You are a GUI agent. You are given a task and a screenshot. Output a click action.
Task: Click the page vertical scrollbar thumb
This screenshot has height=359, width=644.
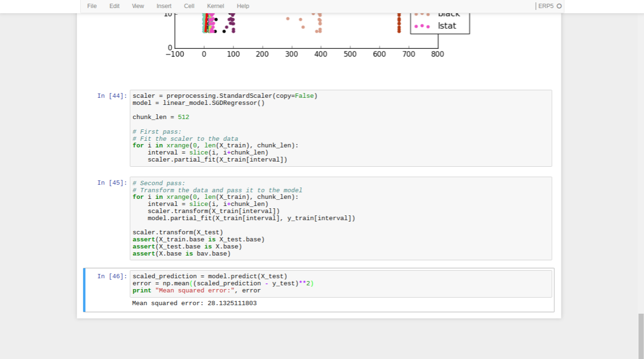click(641, 336)
